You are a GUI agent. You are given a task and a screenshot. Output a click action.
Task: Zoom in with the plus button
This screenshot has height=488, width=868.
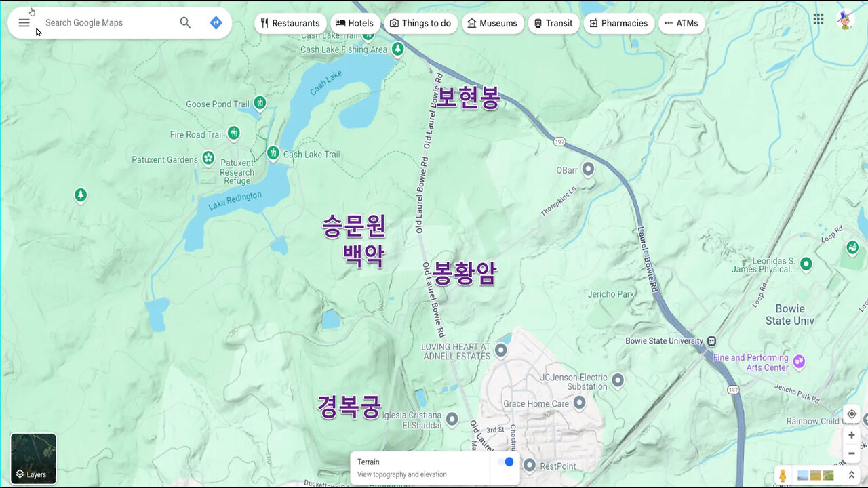pyautogui.click(x=852, y=435)
